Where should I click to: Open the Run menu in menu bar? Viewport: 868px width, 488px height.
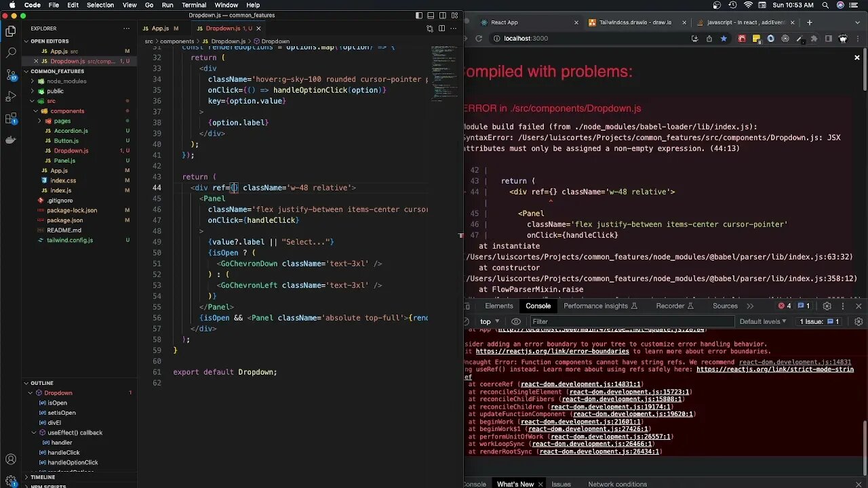(167, 5)
